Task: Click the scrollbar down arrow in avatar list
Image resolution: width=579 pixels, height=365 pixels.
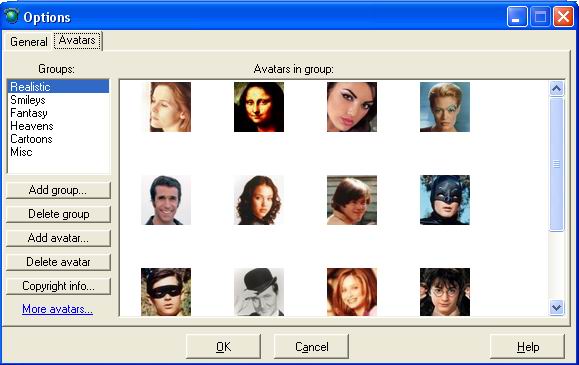Action: (557, 307)
